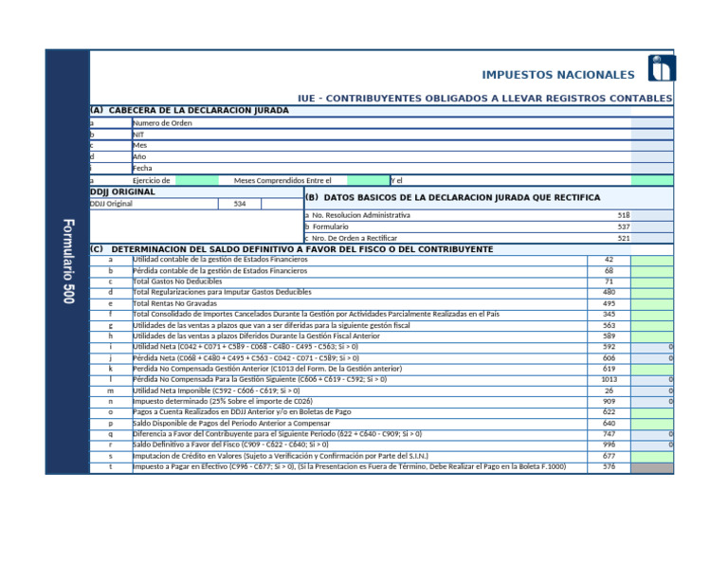Select Utilidad Neta calculated value cell
The image size is (728, 563).
point(652,347)
